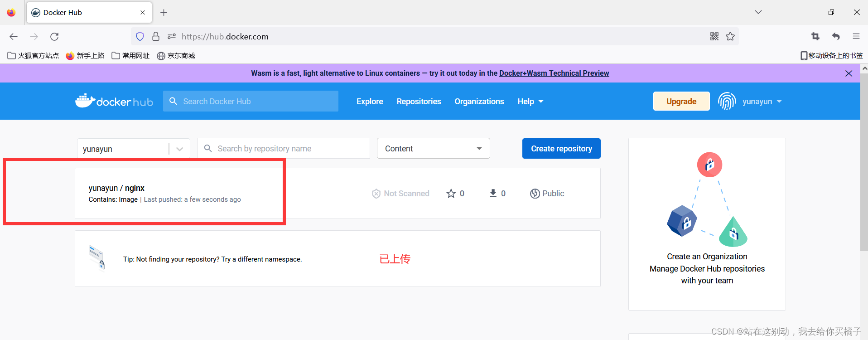868x340 pixels.
Task: List all tabs with chevron
Action: pos(758,12)
